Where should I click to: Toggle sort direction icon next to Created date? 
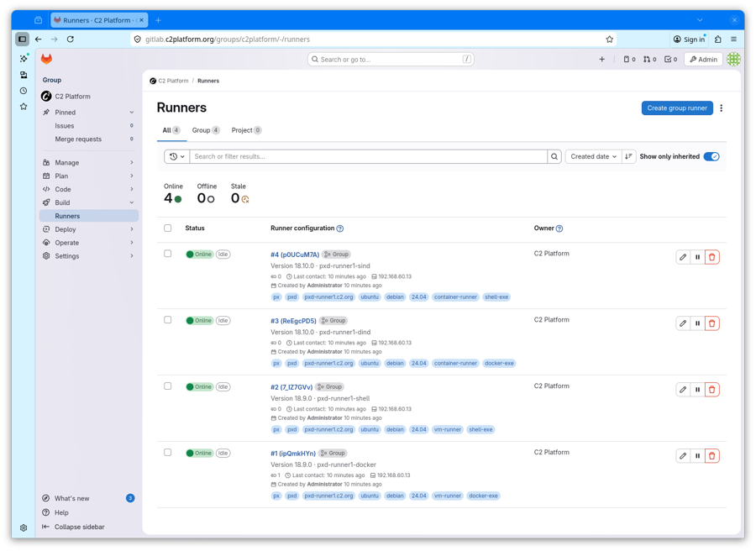tap(628, 156)
